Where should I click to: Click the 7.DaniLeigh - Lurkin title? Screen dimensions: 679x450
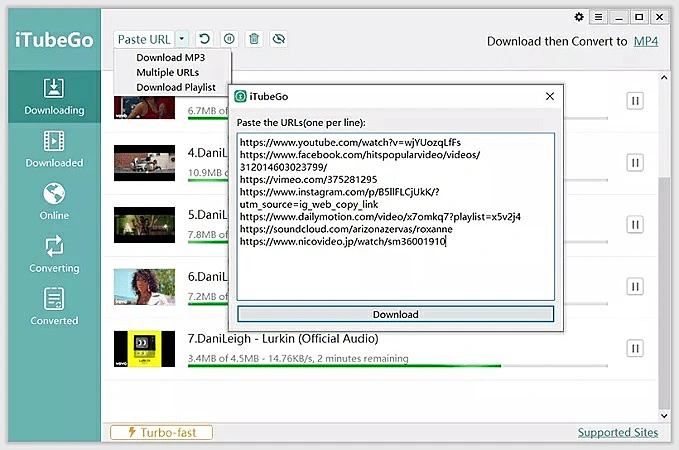coord(283,339)
